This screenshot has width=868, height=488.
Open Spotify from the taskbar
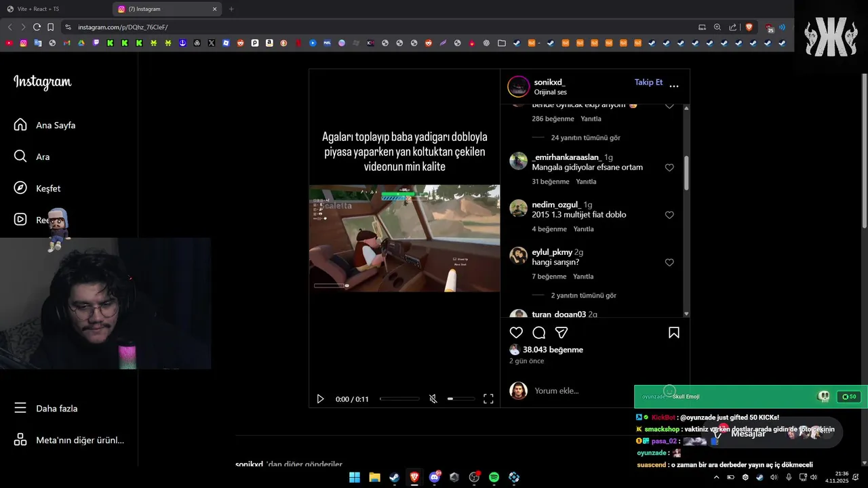[494, 477]
